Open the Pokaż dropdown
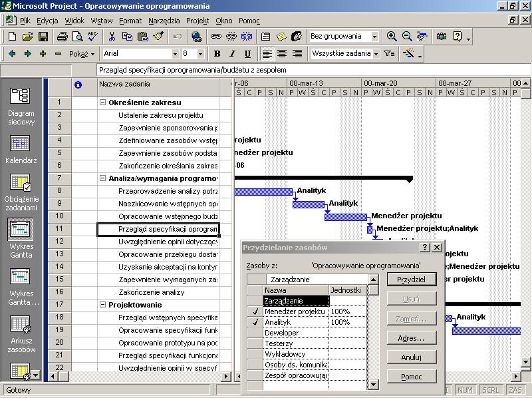The image size is (532, 398). point(82,54)
